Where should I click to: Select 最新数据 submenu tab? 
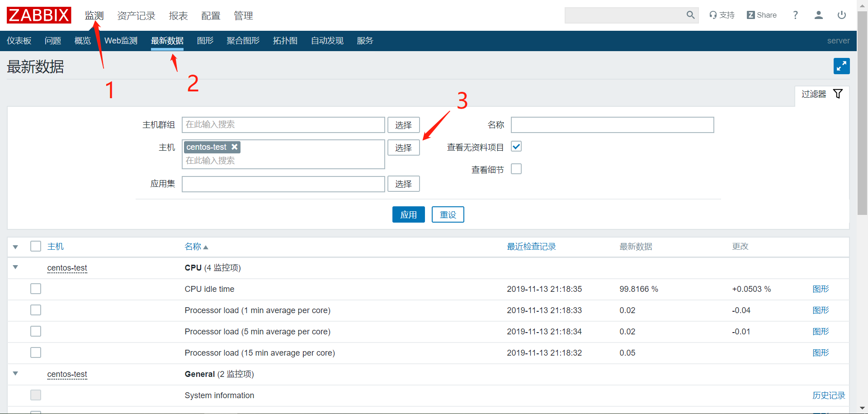(x=167, y=41)
